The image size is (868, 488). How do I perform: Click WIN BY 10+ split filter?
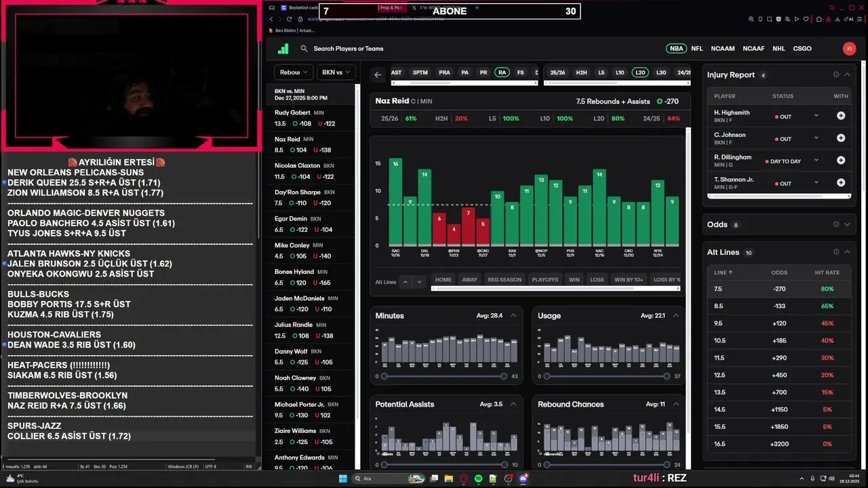[629, 279]
